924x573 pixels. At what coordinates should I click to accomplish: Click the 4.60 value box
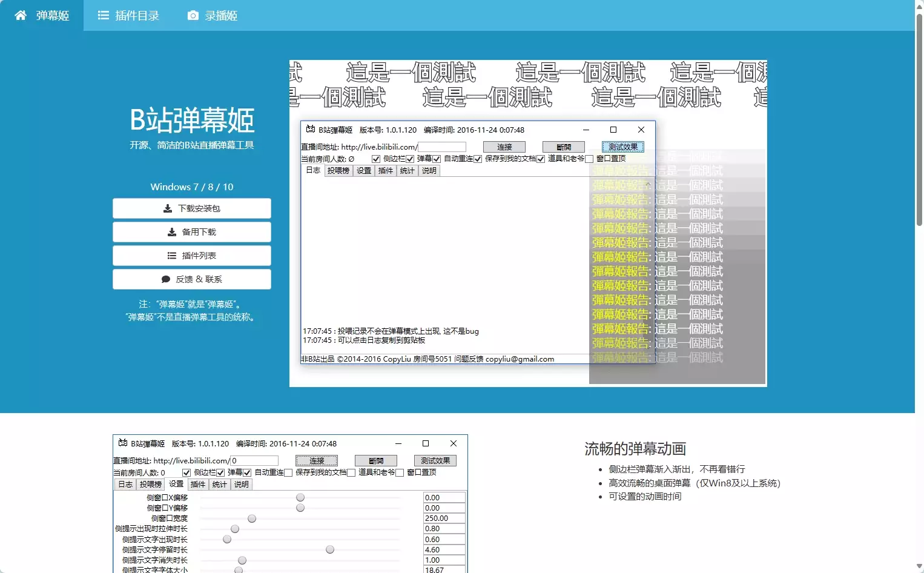coord(444,550)
